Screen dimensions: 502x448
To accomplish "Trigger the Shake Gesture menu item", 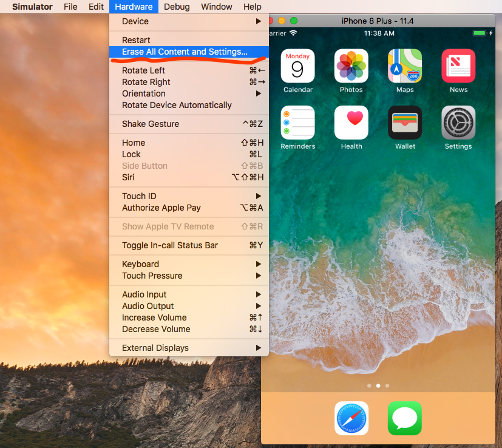I will (x=189, y=124).
